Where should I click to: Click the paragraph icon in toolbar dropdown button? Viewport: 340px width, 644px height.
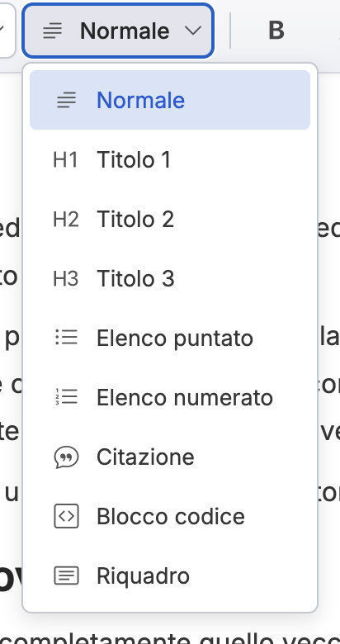tap(53, 31)
